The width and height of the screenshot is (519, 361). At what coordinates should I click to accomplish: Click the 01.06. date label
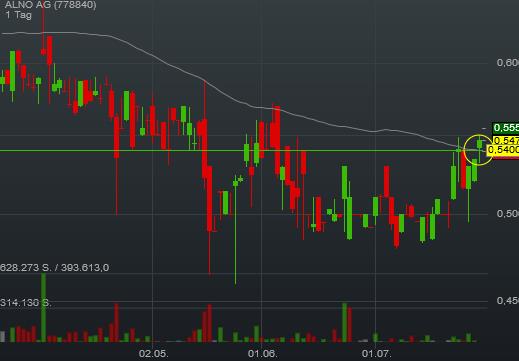(x=262, y=353)
